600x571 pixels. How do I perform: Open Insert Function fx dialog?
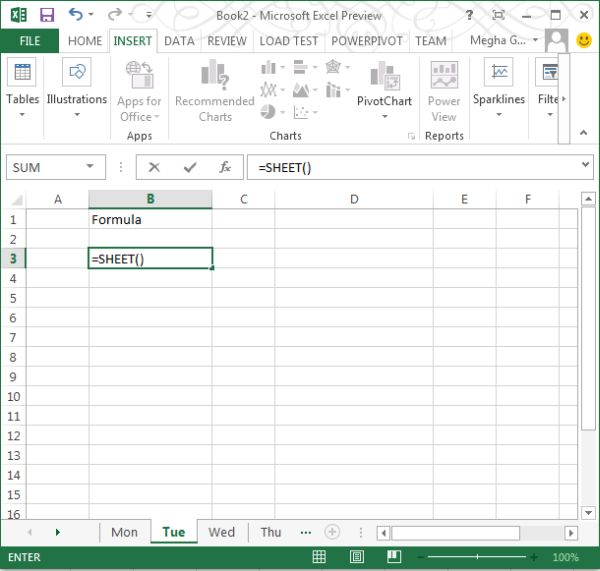point(225,167)
